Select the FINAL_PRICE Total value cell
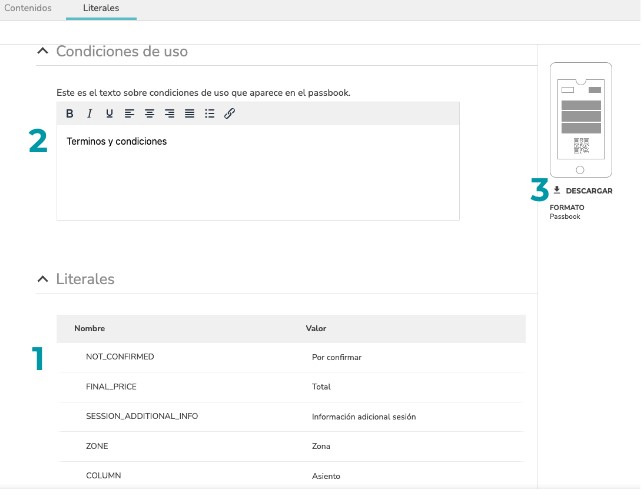 coord(321,387)
